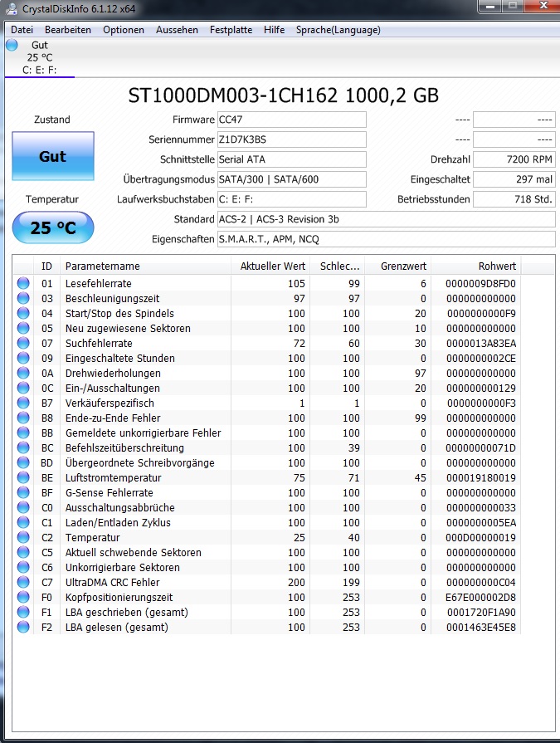This screenshot has height=743, width=560.
Task: Open the Bearbeiten menu
Action: tap(68, 30)
